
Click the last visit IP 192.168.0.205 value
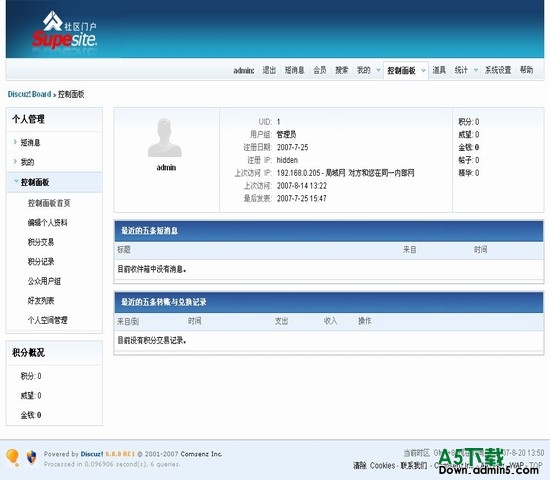coord(299,173)
